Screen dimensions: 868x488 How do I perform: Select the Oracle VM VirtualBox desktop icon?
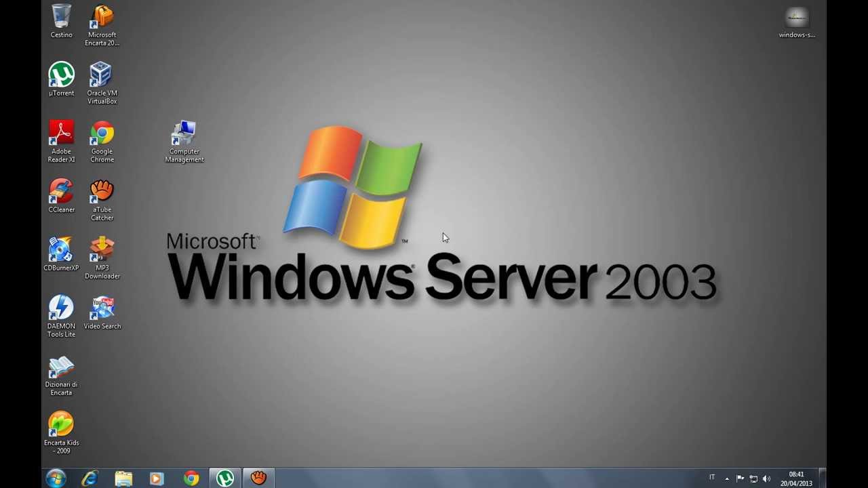click(102, 83)
